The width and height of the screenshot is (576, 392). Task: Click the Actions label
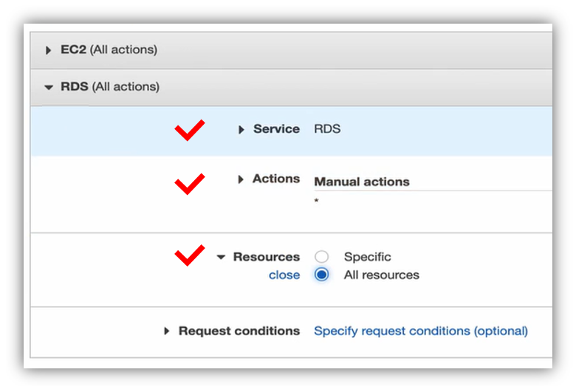pyautogui.click(x=276, y=179)
